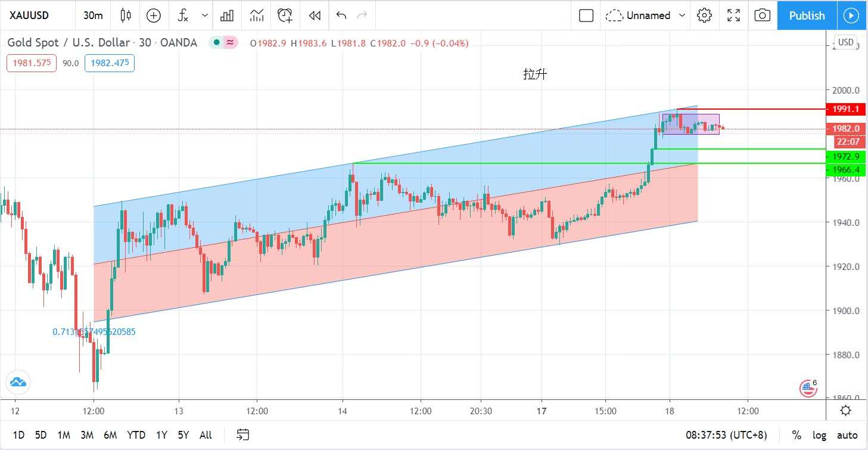Take a chart snapshot with camera icon
The width and height of the screenshot is (868, 450).
762,15
